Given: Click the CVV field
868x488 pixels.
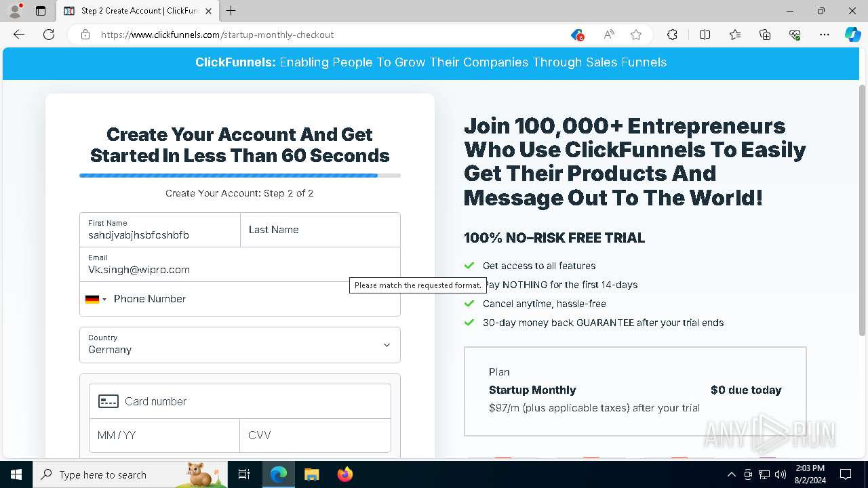Looking at the screenshot, I should [x=315, y=435].
